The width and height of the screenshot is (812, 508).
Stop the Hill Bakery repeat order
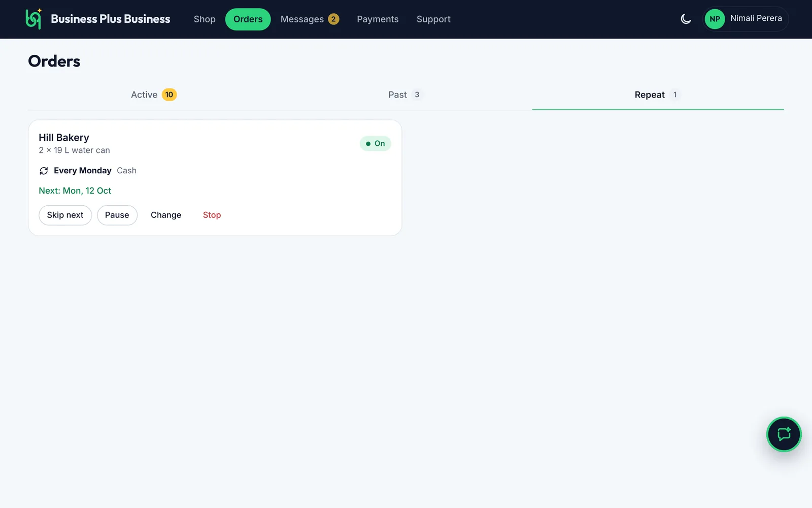212,215
